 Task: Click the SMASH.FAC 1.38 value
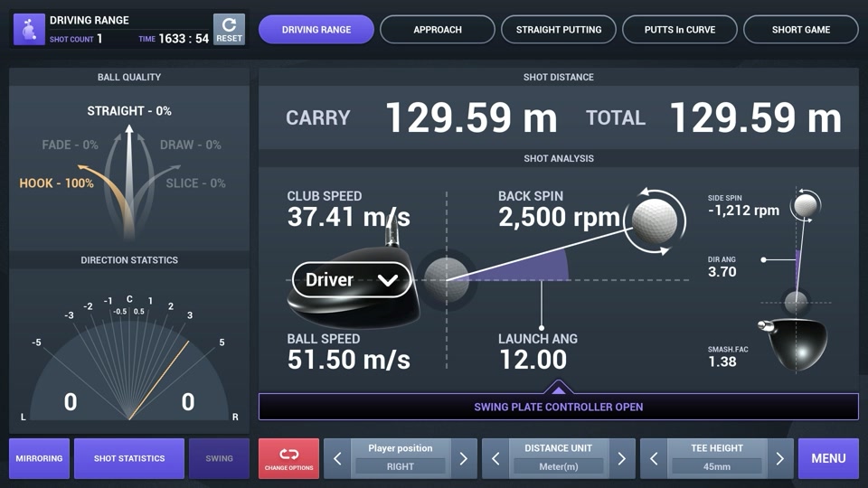(722, 361)
